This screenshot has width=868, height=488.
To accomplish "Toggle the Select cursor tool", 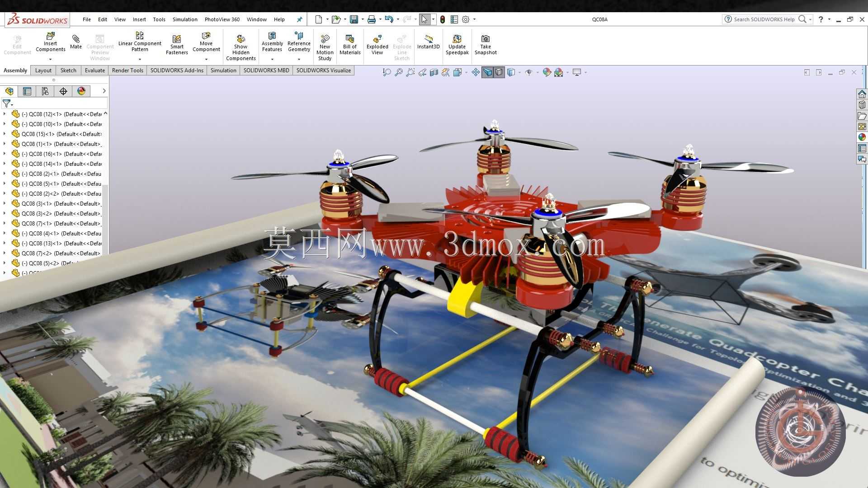I will click(x=424, y=19).
